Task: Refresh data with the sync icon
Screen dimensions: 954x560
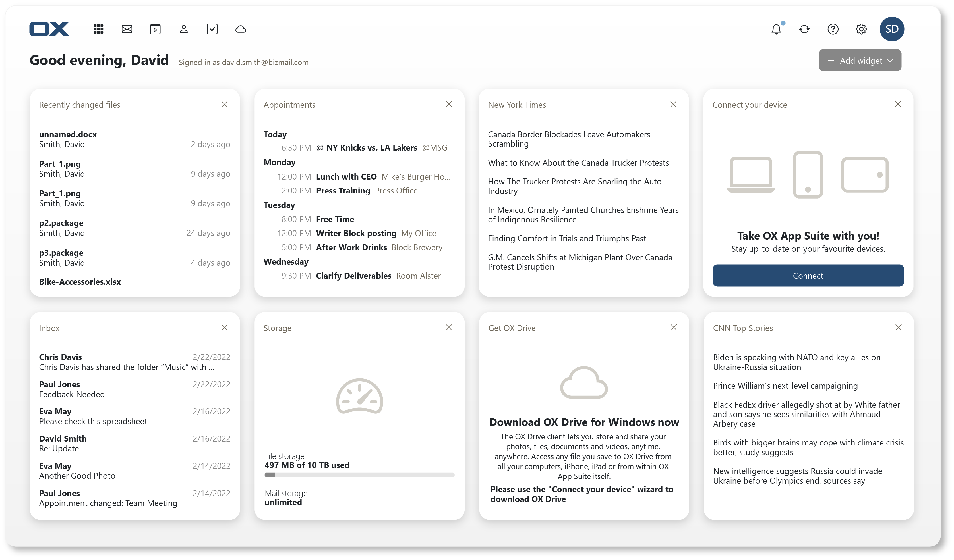Action: pos(804,29)
